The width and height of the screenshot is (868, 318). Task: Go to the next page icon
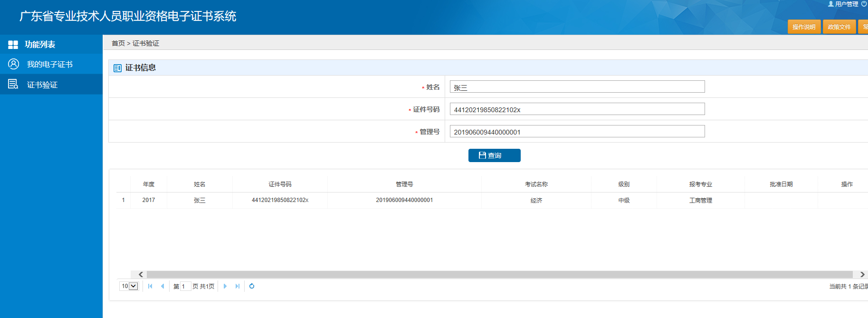[x=225, y=286]
